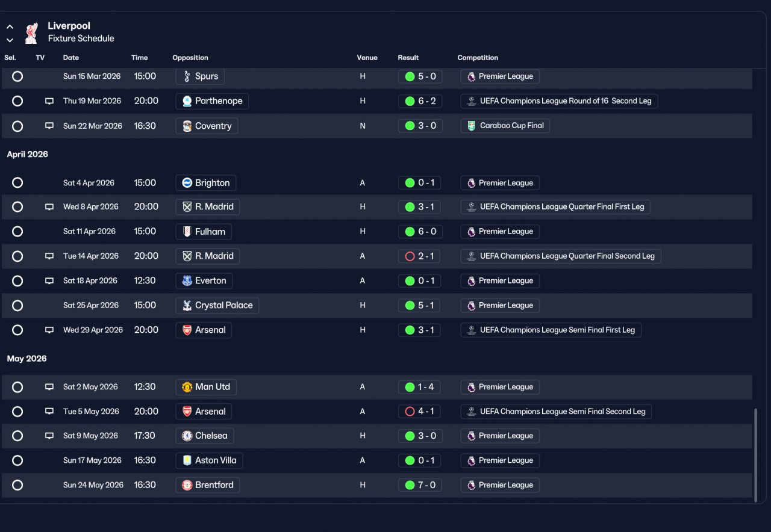Viewport: 771px width, 532px height.
Task: Click the Brentford club badge
Action: 187,485
